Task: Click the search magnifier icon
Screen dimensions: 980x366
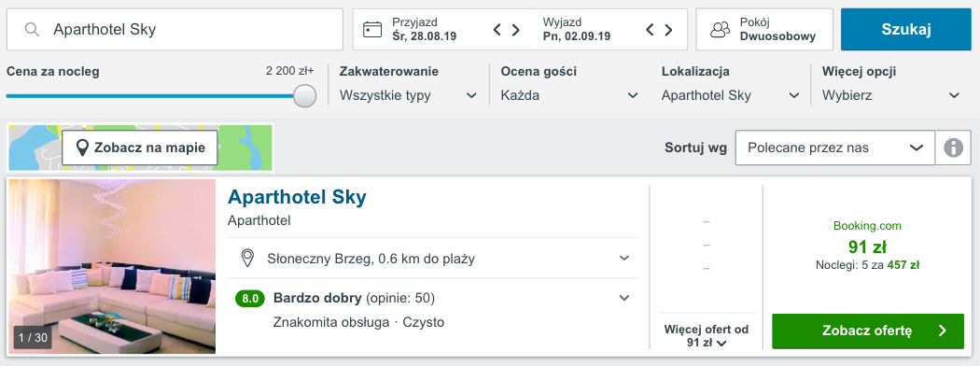Action: click(x=33, y=29)
